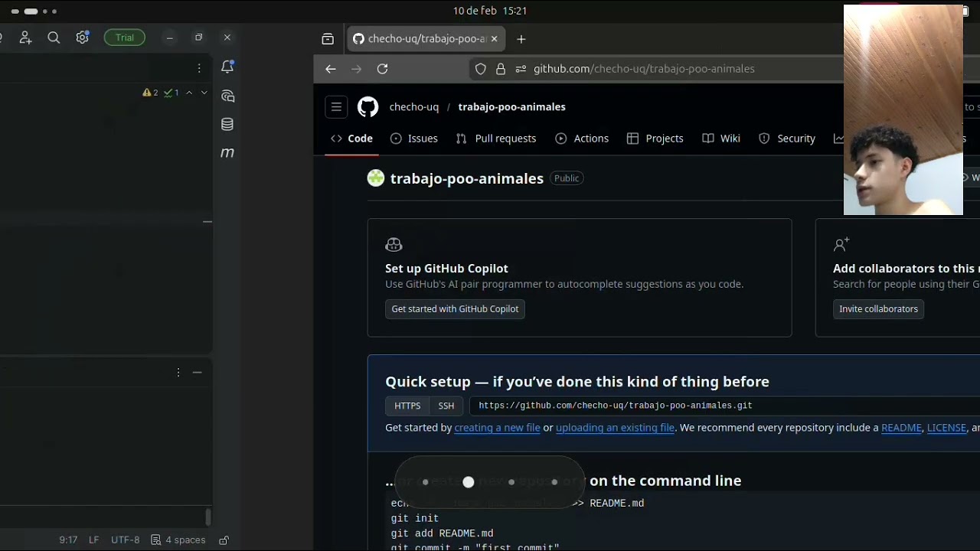Show site security lock info
The width and height of the screenshot is (980, 551).
pos(501,69)
